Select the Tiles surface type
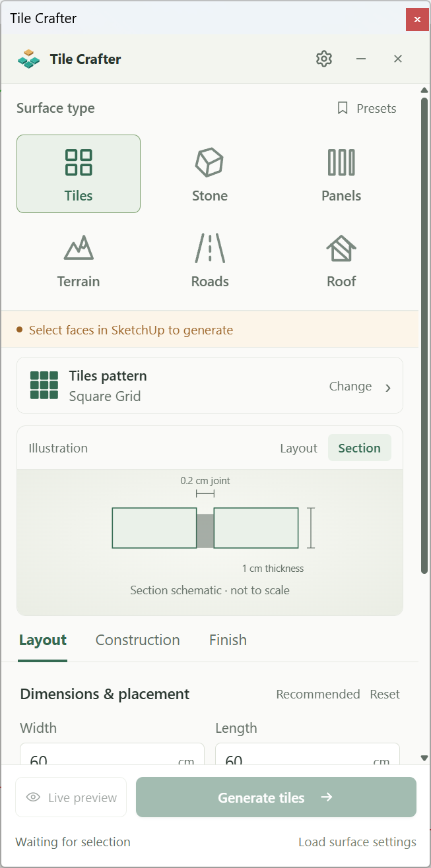 [x=79, y=173]
